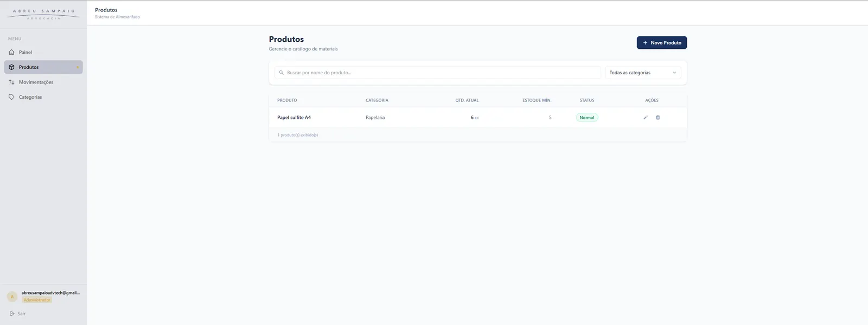Edit Papel sulfite A4 with pencil icon
The height and width of the screenshot is (325, 868).
pyautogui.click(x=646, y=117)
